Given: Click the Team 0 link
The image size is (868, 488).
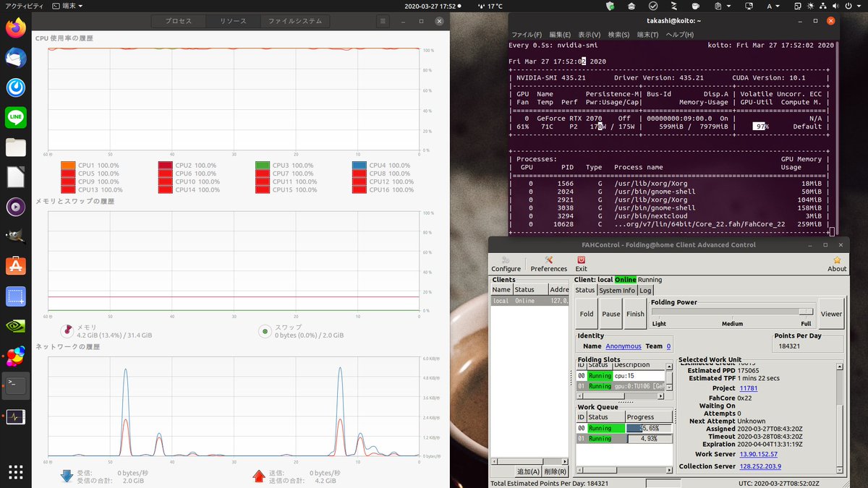Looking at the screenshot, I should coord(668,346).
